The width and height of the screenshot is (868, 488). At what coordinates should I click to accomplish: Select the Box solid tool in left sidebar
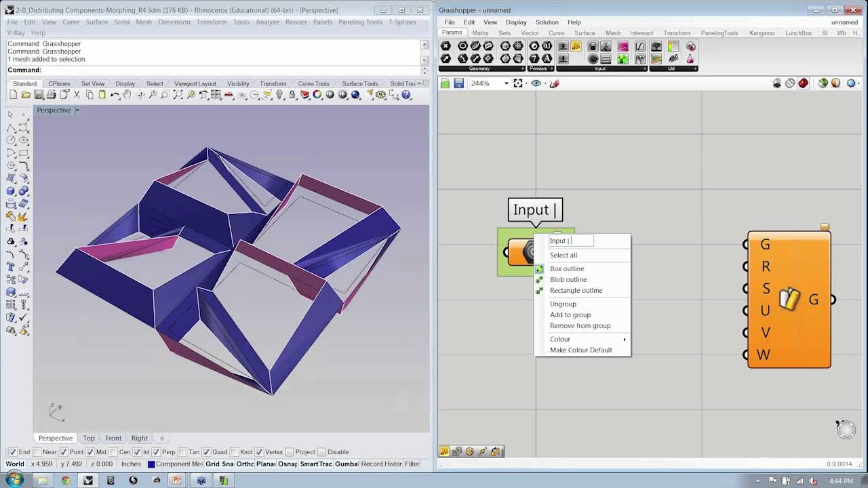(x=11, y=191)
